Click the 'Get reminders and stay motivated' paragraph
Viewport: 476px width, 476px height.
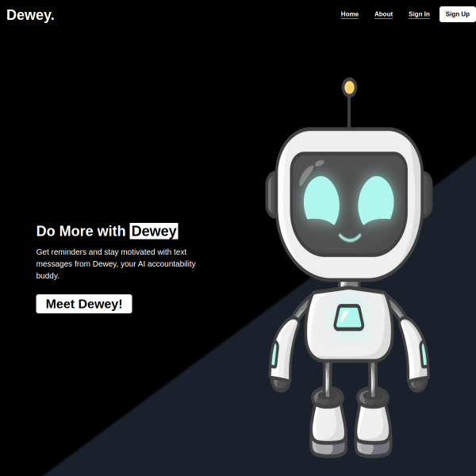coord(116,263)
